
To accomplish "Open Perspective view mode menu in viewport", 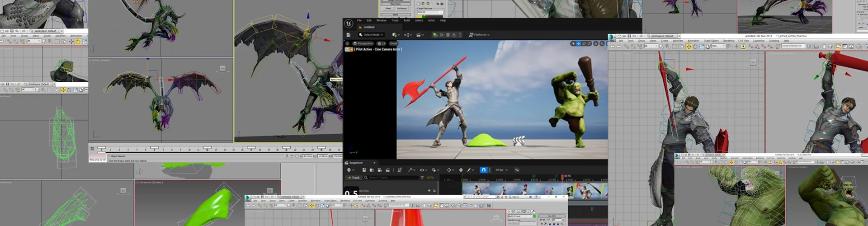I will 363,43.
